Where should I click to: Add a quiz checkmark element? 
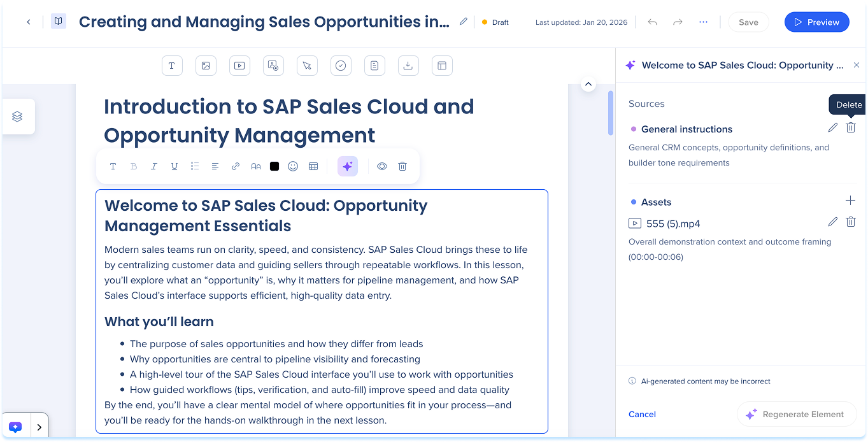341,66
